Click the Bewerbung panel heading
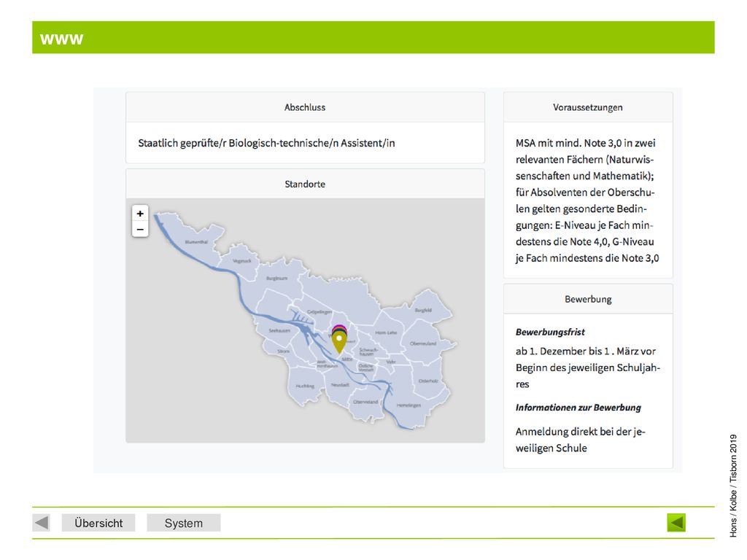Image resolution: width=747 pixels, height=560 pixels. pos(589,299)
